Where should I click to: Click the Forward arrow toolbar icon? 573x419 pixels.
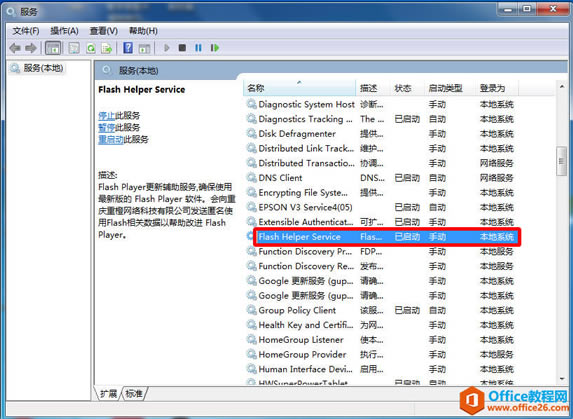pyautogui.click(x=31, y=48)
